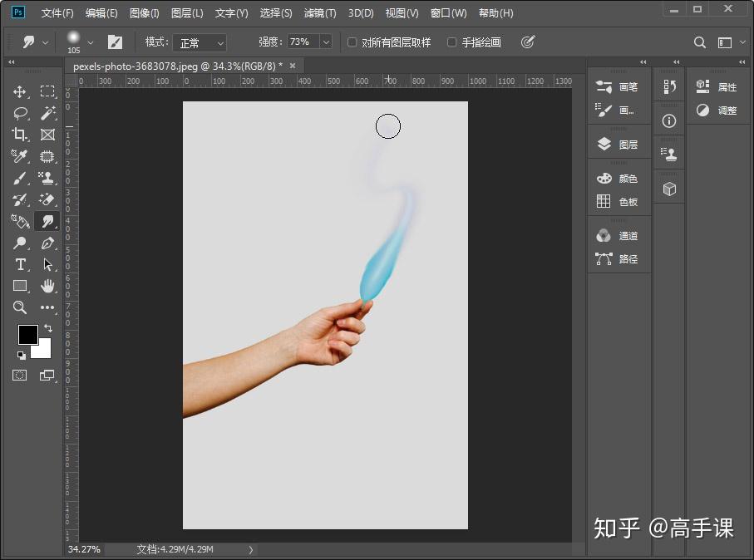Open the Adjustments panel
The height and width of the screenshot is (560, 754).
click(717, 110)
